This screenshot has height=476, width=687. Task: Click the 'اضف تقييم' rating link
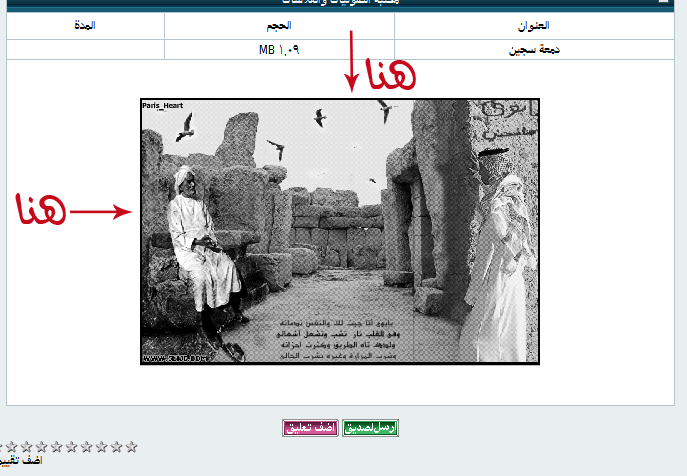click(x=21, y=460)
